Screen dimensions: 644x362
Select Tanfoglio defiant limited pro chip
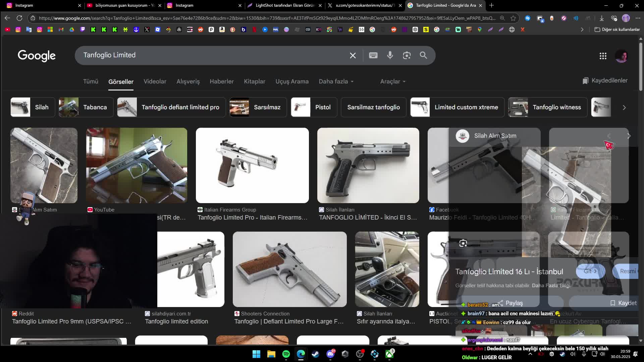point(171,107)
